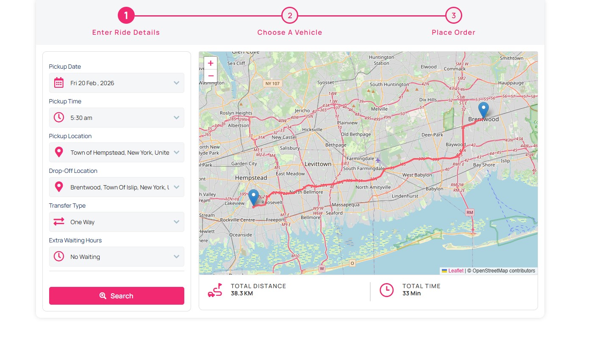Select step 1 Enter Ride Details
This screenshot has height=364, width=602.
click(126, 16)
